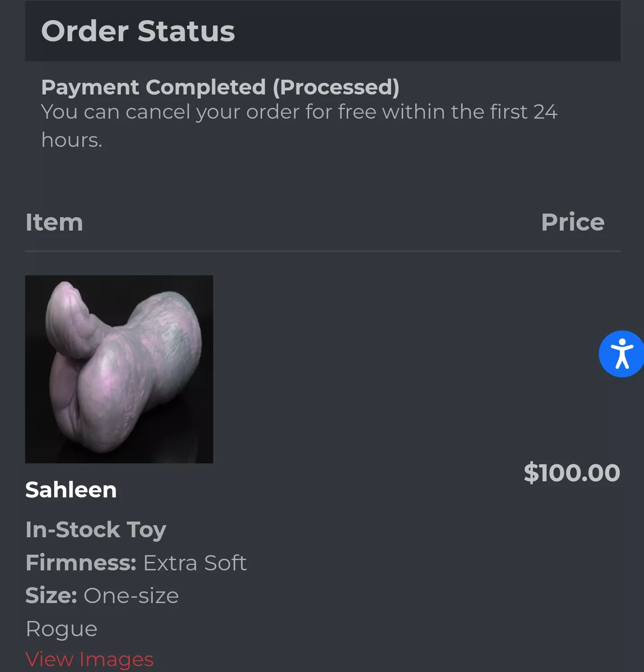
Task: Click the In-Stock Toy label
Action: 96,529
